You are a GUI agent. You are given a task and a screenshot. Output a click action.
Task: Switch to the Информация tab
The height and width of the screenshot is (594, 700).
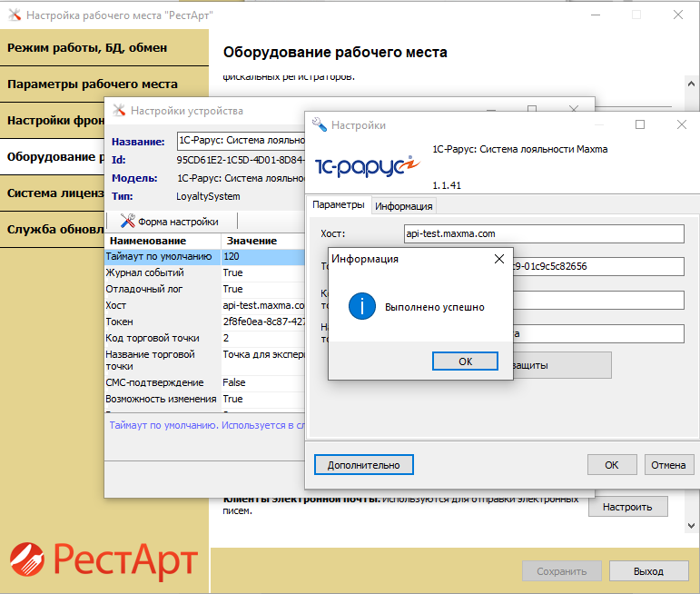pyautogui.click(x=404, y=206)
